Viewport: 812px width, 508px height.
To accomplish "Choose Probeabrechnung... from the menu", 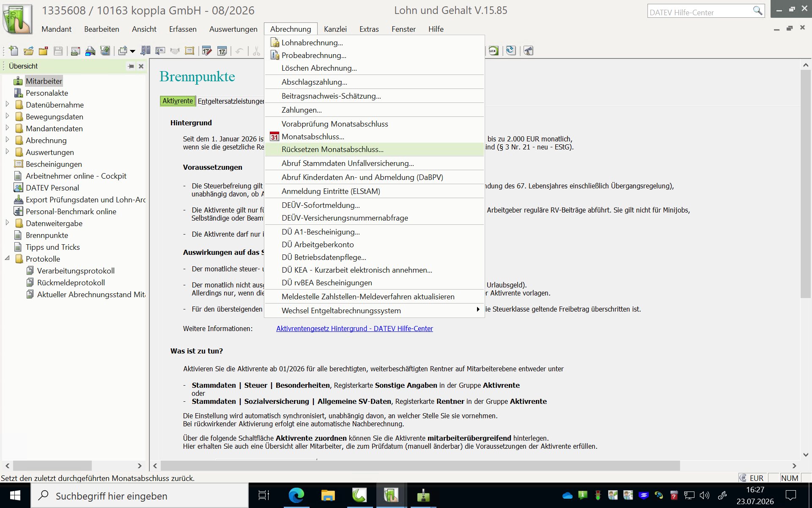I will (374, 55).
